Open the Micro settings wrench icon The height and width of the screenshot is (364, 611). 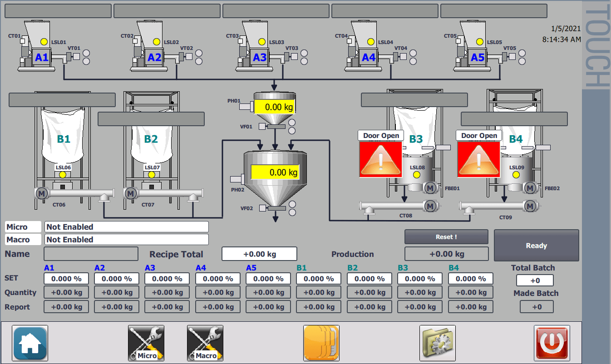click(x=146, y=343)
